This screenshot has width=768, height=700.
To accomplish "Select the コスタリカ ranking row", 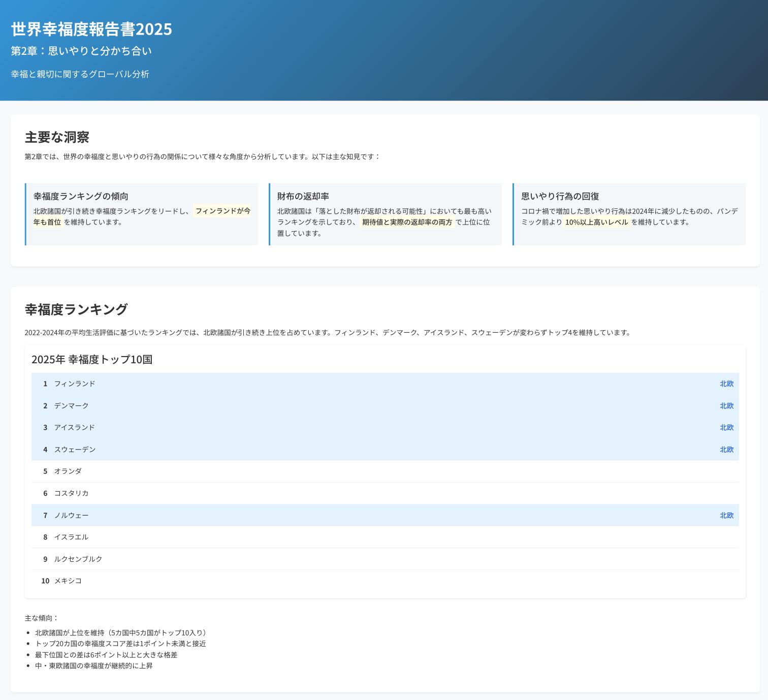I will click(x=385, y=493).
